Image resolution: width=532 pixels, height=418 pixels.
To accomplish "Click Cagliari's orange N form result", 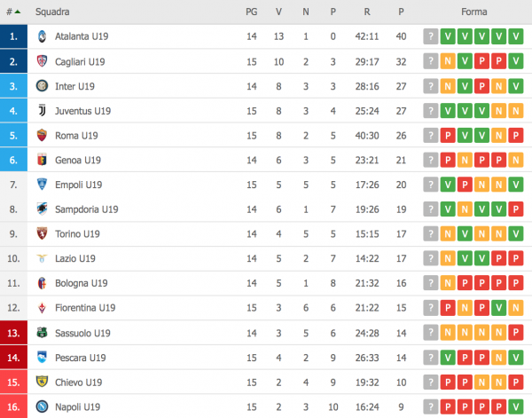I will point(448,62).
